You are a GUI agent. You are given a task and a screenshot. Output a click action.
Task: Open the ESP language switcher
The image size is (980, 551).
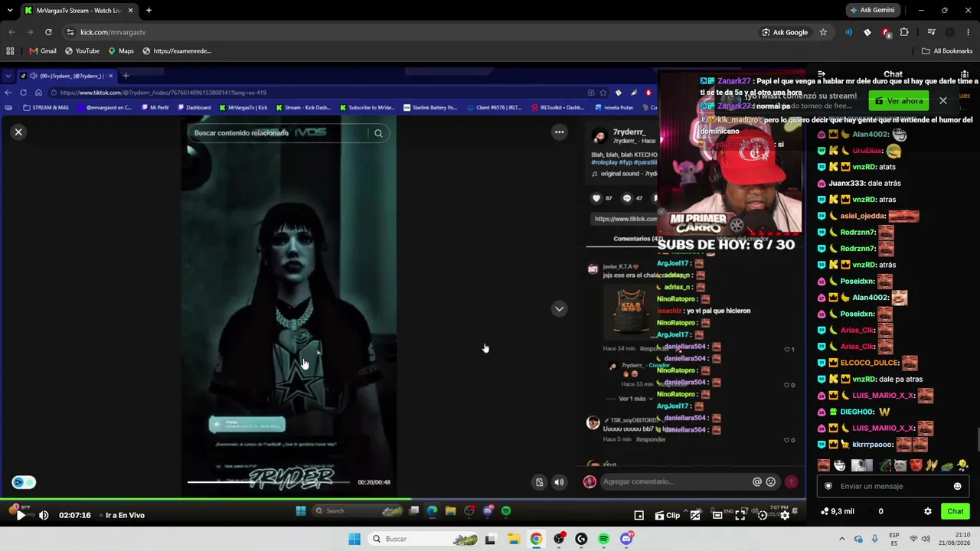click(894, 539)
